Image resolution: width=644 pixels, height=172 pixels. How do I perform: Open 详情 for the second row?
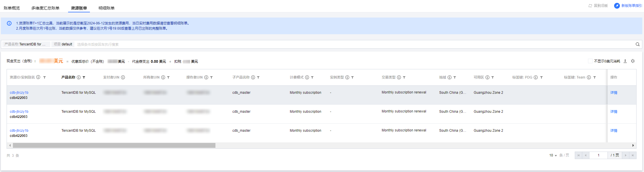(614, 112)
